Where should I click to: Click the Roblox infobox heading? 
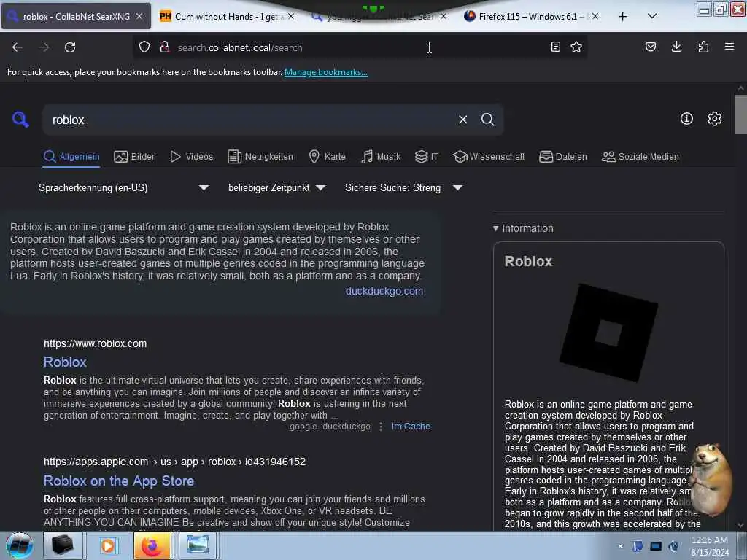[x=528, y=262]
